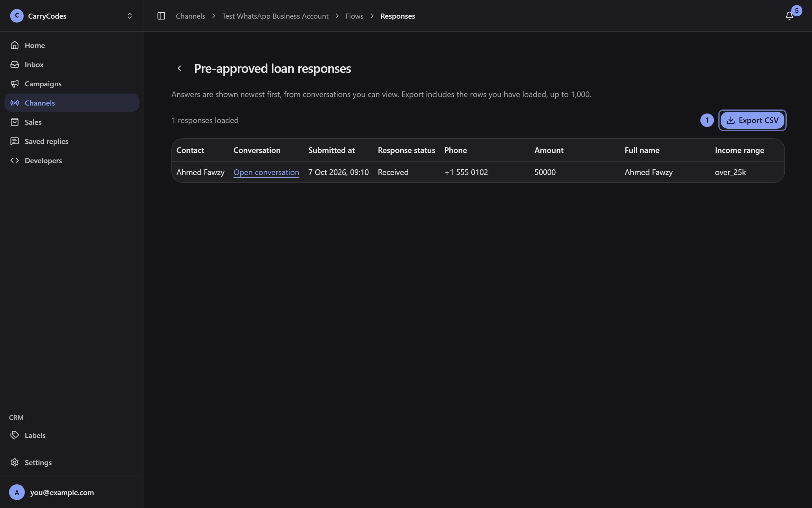Click the Response status column header
The width and height of the screenshot is (812, 508).
coord(406,150)
